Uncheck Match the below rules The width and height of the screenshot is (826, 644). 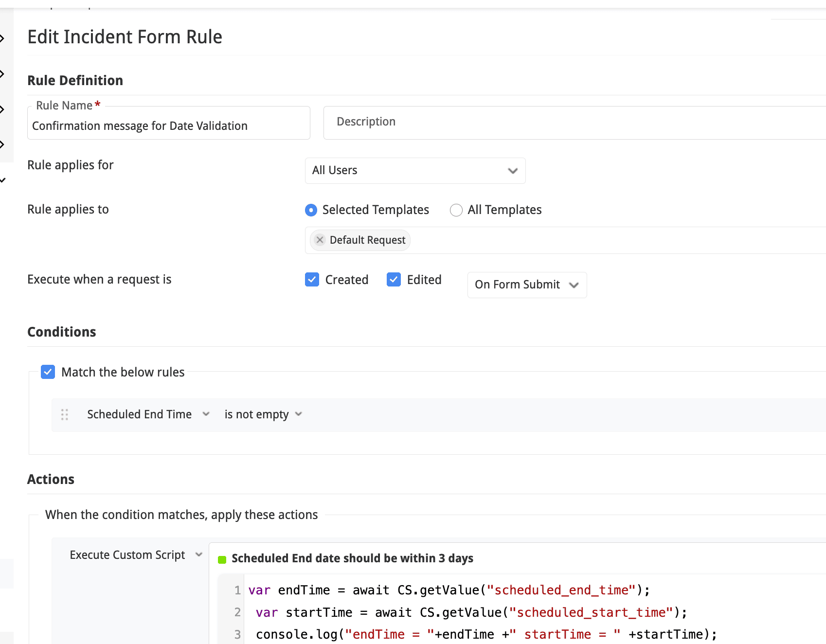coord(48,372)
